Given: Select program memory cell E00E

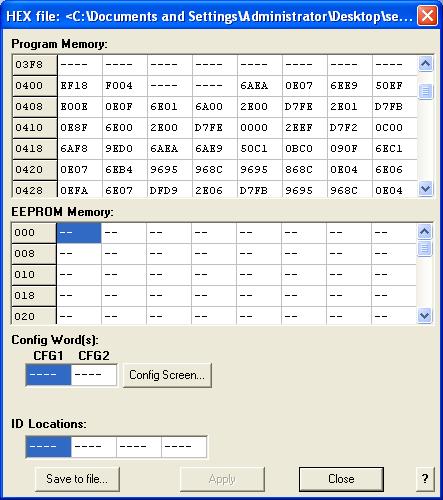Looking at the screenshot, I should (80, 107).
